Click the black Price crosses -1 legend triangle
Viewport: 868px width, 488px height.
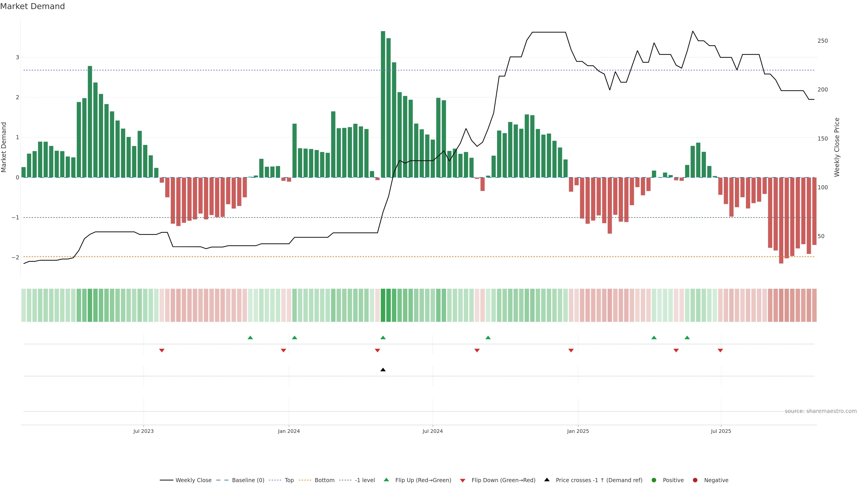coord(547,480)
